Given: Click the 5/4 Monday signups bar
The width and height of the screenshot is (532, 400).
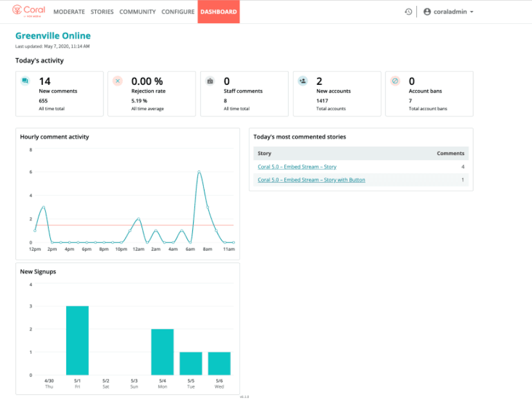Looking at the screenshot, I should point(162,352).
